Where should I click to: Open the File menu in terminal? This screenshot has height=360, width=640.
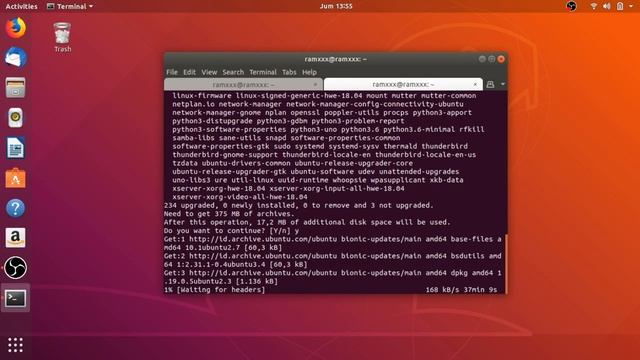tap(172, 72)
